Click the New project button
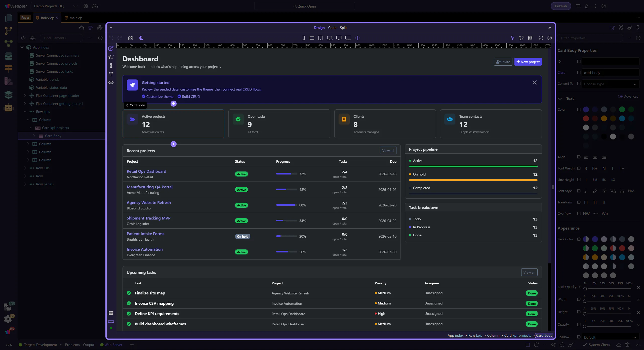Viewport: 644px width, 350px height. click(x=528, y=62)
